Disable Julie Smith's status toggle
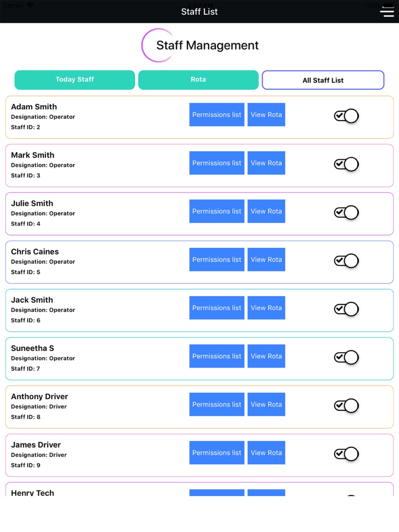 coord(346,213)
